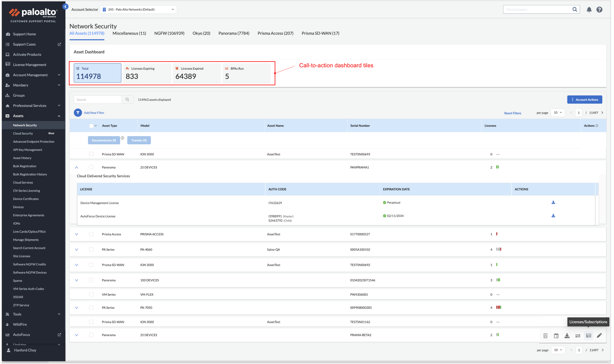Click the notification bell icon

589,10
